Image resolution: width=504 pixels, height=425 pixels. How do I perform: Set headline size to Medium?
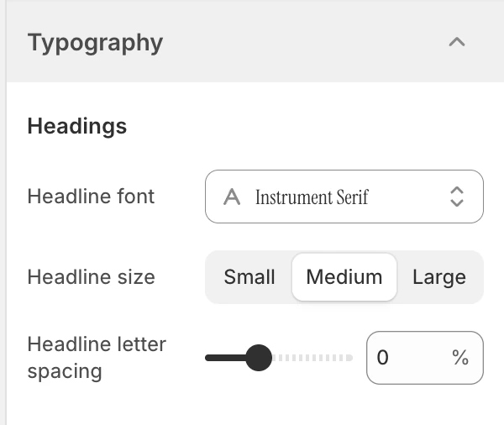pyautogui.click(x=344, y=277)
